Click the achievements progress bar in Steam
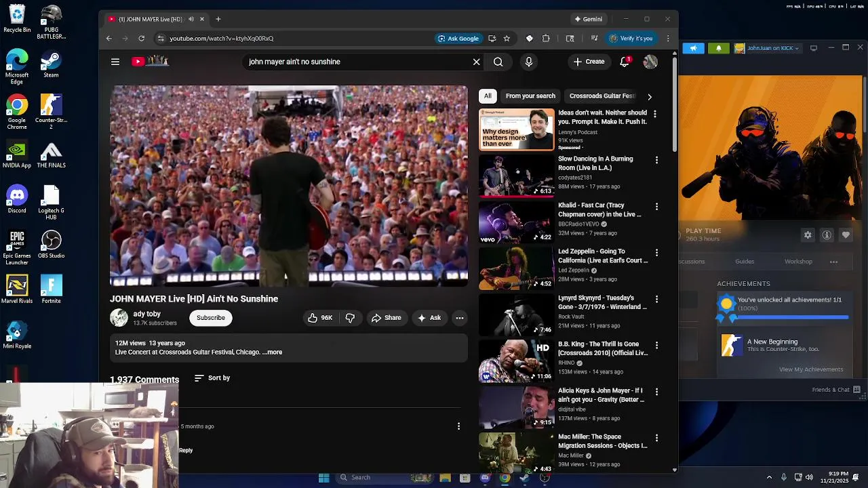Image resolution: width=868 pixels, height=488 pixels. 793,317
